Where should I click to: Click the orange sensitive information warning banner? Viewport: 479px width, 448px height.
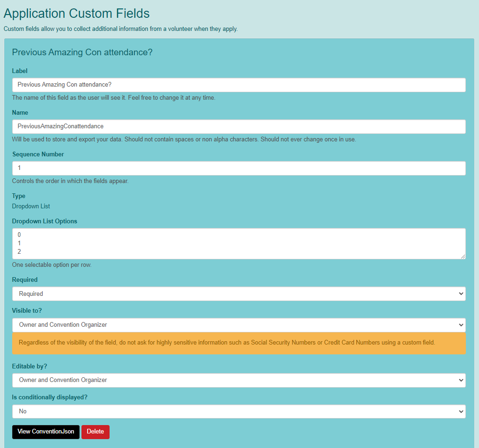(x=239, y=343)
